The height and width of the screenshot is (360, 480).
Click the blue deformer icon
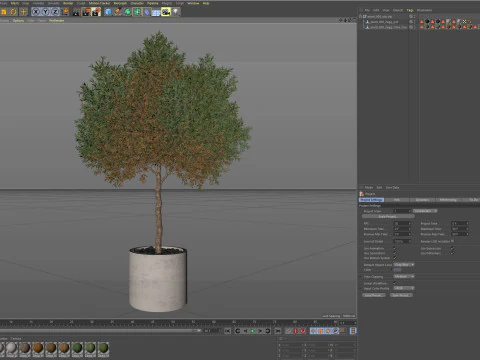coord(147,12)
